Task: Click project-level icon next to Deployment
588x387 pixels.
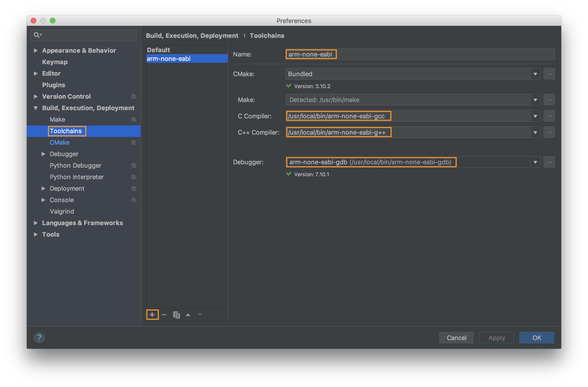Action: click(x=134, y=188)
